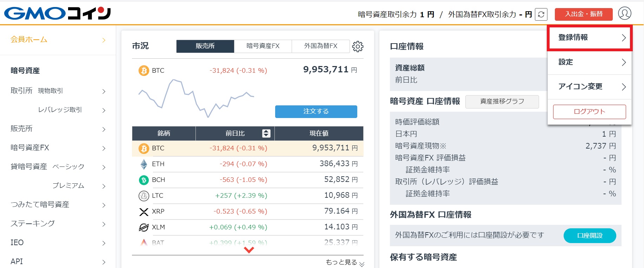Expand もっと見る to show more coins
The image size is (644, 268).
345,262
